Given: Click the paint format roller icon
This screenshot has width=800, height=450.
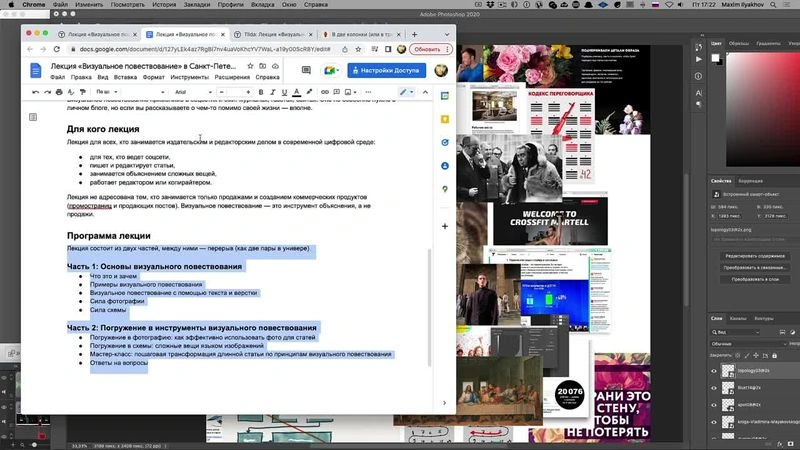Looking at the screenshot, I should 83,92.
